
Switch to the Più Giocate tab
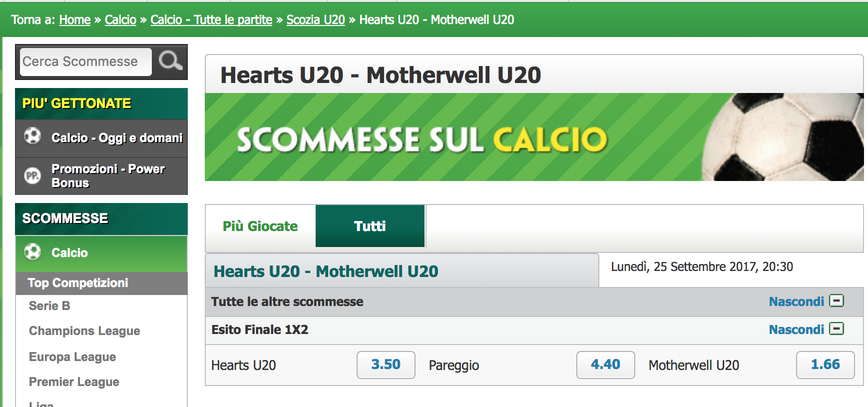(x=260, y=226)
